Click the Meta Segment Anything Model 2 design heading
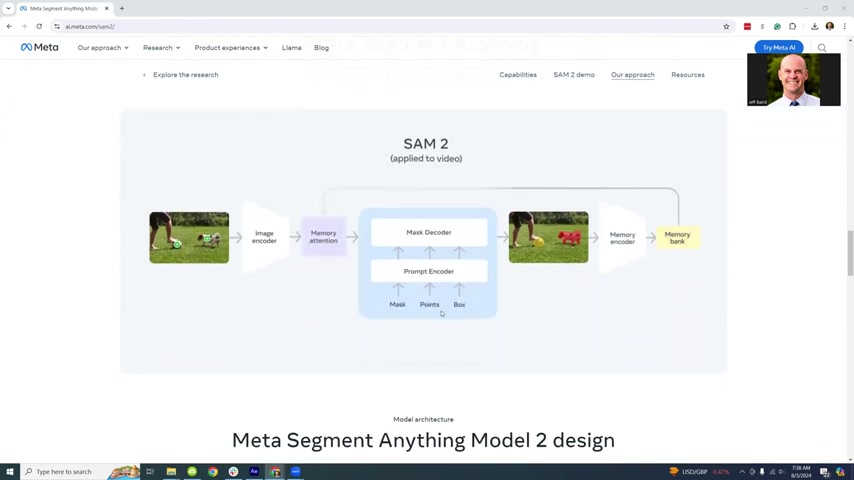This screenshot has height=480, width=854. (x=423, y=440)
